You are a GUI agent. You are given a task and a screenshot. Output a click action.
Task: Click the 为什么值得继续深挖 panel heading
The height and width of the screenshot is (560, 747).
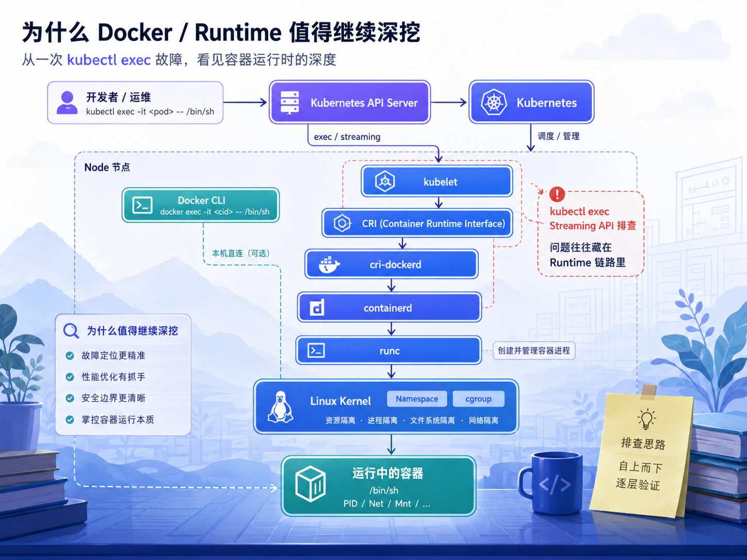[x=133, y=331]
